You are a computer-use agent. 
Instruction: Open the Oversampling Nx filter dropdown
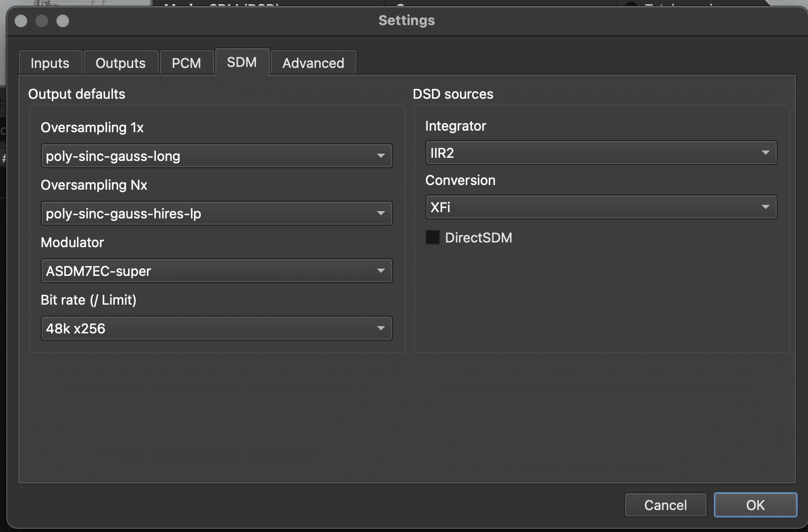pos(216,213)
